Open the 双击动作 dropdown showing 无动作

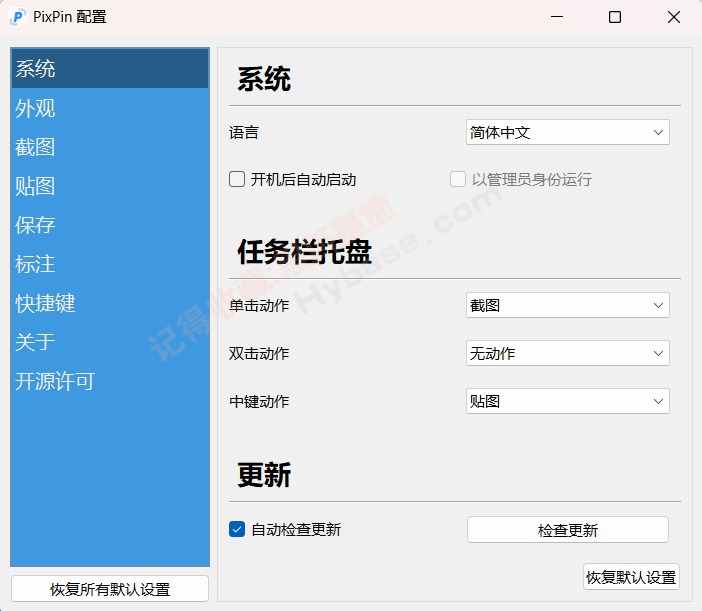pyautogui.click(x=568, y=353)
